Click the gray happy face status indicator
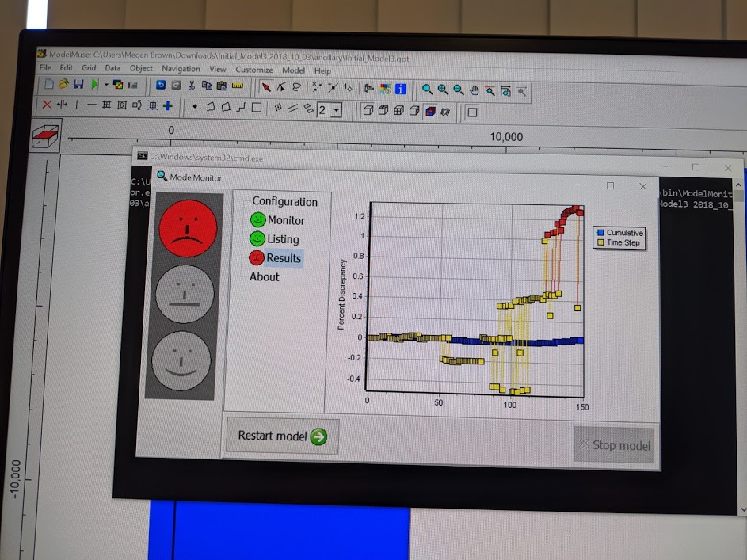Viewport: 747px width, 560px height. [181, 360]
